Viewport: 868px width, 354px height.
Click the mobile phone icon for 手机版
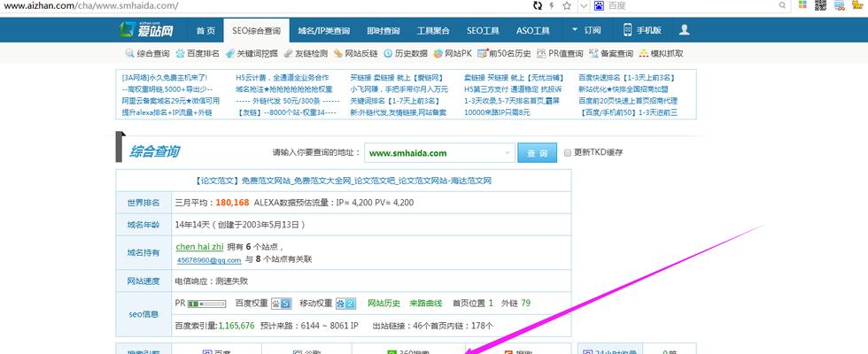[x=627, y=30]
